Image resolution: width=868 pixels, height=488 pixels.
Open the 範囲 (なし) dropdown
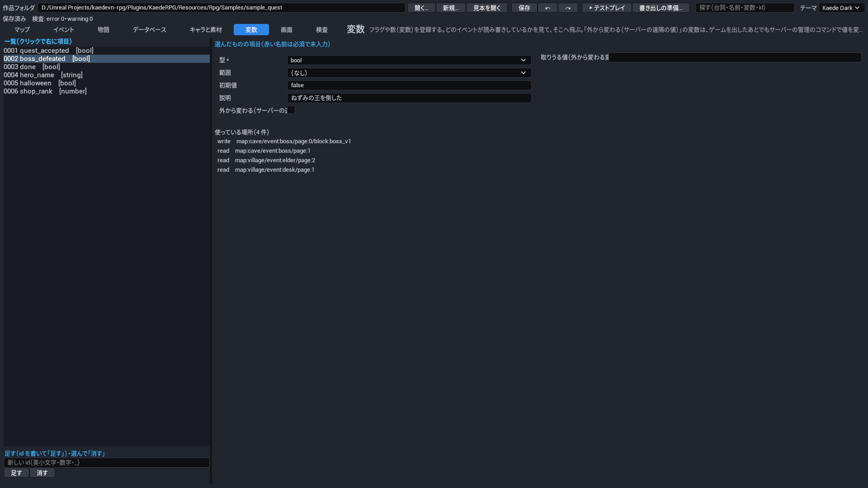pos(409,73)
